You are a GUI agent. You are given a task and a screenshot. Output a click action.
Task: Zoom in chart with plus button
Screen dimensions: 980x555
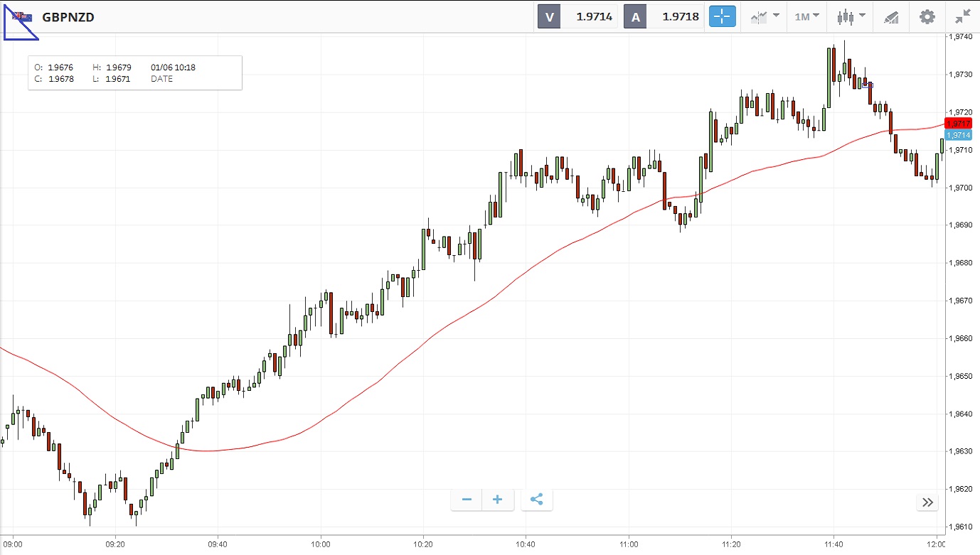498,500
